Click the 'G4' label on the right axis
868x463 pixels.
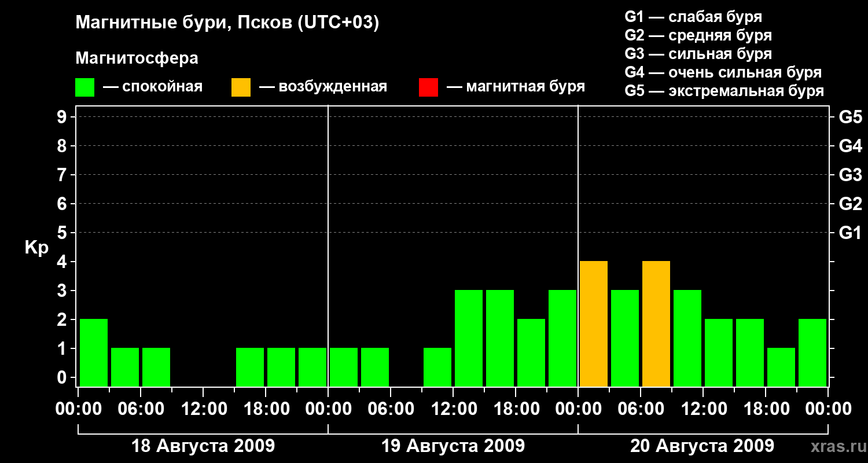pos(850,146)
